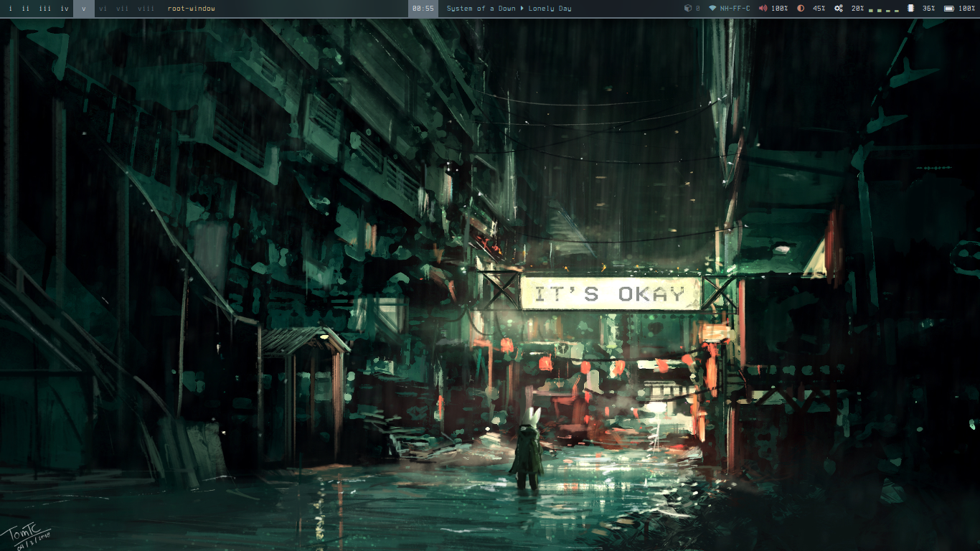Switch to workspace ii
The width and height of the screenshot is (980, 551).
[x=26, y=9]
